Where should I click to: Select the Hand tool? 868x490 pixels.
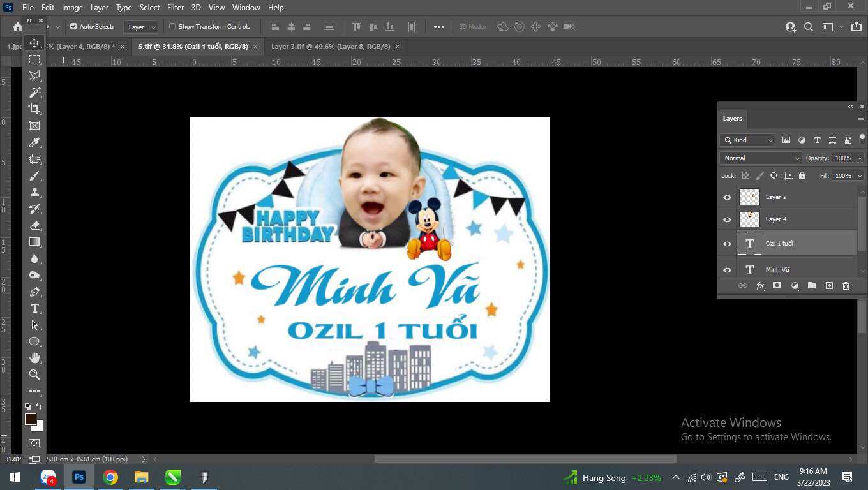[x=34, y=358]
